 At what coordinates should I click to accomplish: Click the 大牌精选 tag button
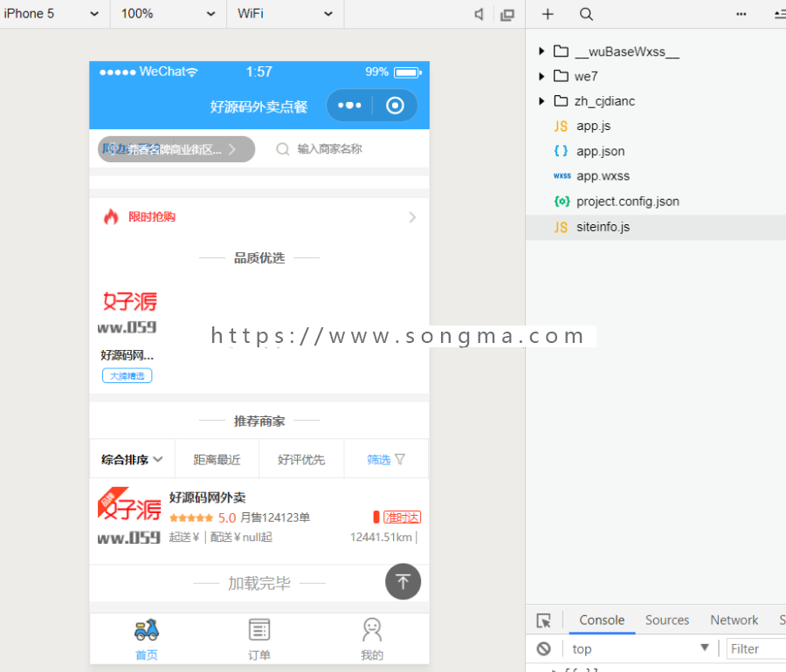pyautogui.click(x=127, y=375)
